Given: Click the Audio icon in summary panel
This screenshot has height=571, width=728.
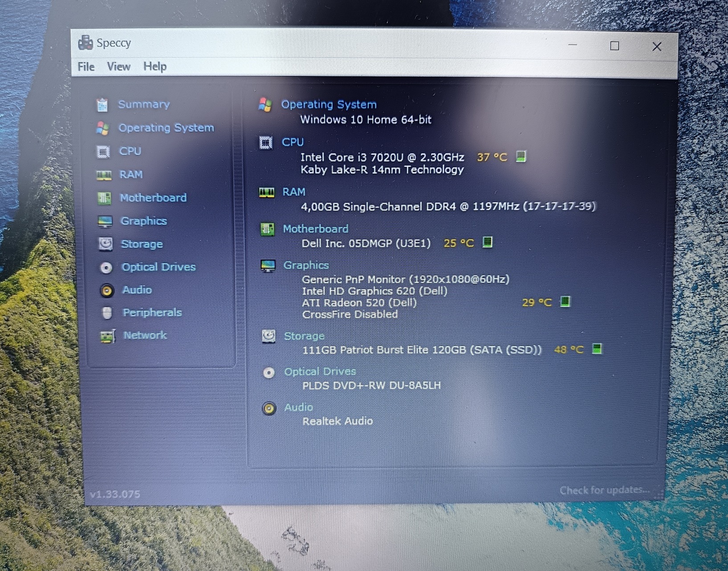Looking at the screenshot, I should (x=269, y=408).
